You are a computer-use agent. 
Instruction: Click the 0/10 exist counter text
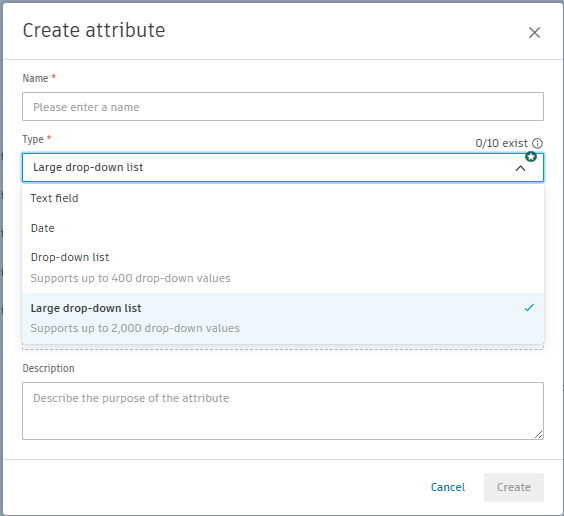click(x=501, y=143)
